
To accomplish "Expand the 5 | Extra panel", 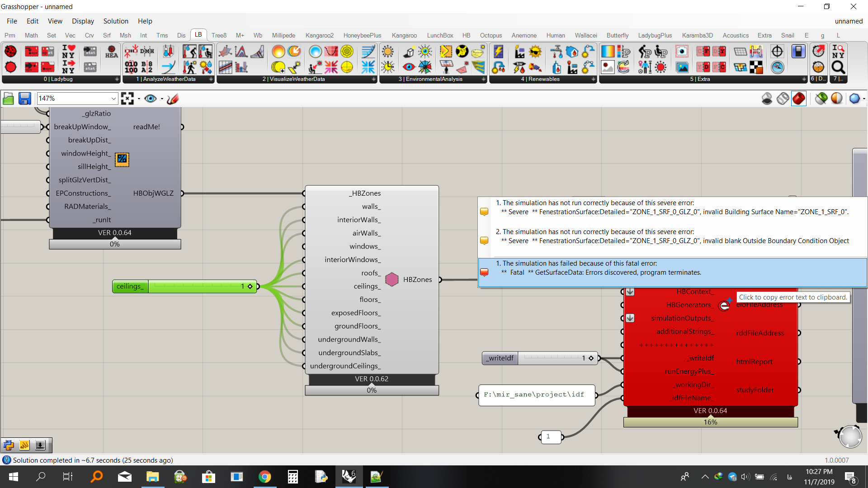I will click(x=804, y=79).
